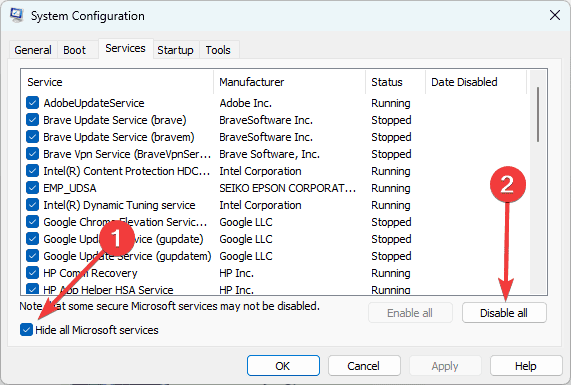Uncheck the EMP_UDSA service checkbox
The image size is (571, 385).
pos(32,188)
